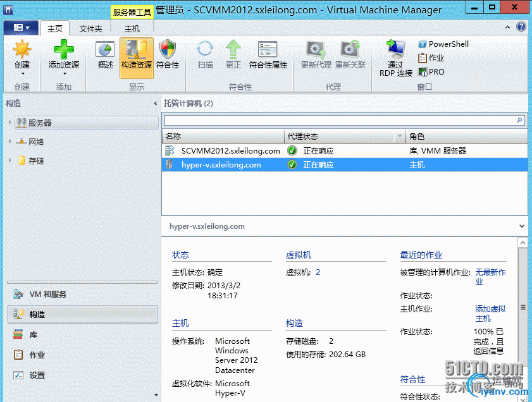Click the 扫描 scan icon

pos(205,49)
